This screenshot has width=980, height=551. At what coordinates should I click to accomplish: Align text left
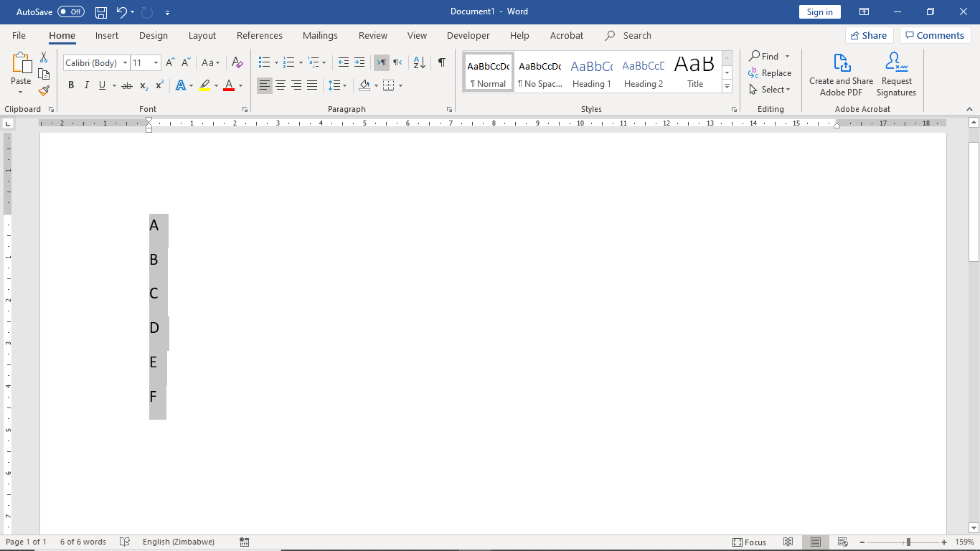click(265, 85)
